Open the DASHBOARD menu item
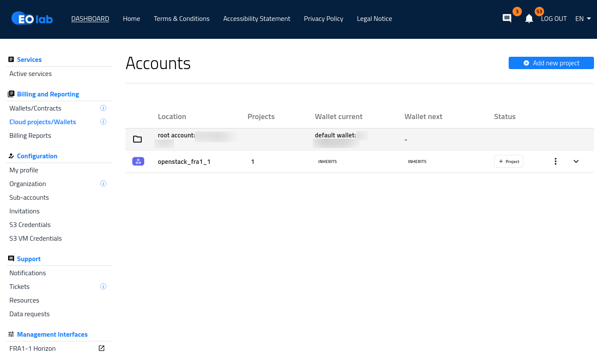597x364 pixels. point(90,19)
